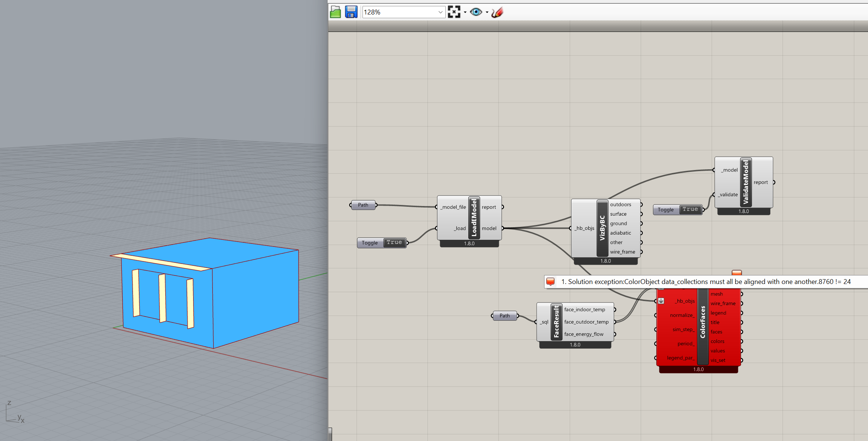Click the adiabatic output on VizByBC
Image resolution: width=868 pixels, height=441 pixels.
click(621, 233)
